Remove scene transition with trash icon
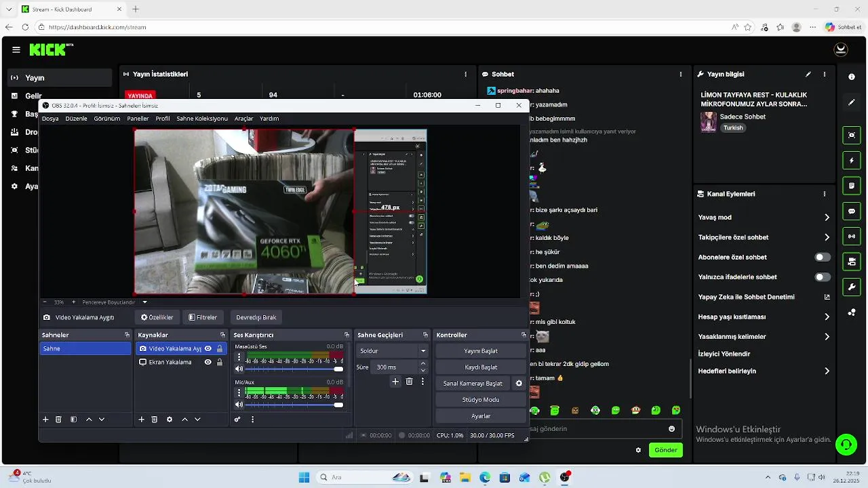868x488 pixels. [x=409, y=382]
